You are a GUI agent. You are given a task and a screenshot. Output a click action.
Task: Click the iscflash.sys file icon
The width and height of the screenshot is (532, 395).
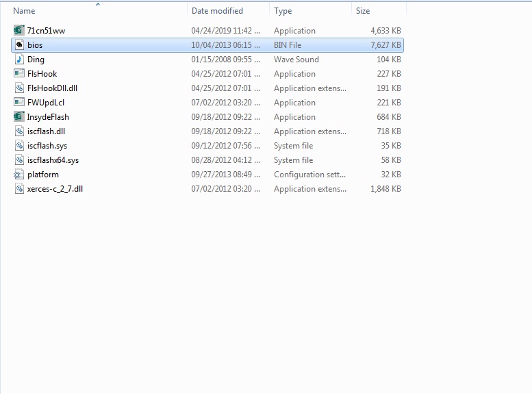point(19,146)
